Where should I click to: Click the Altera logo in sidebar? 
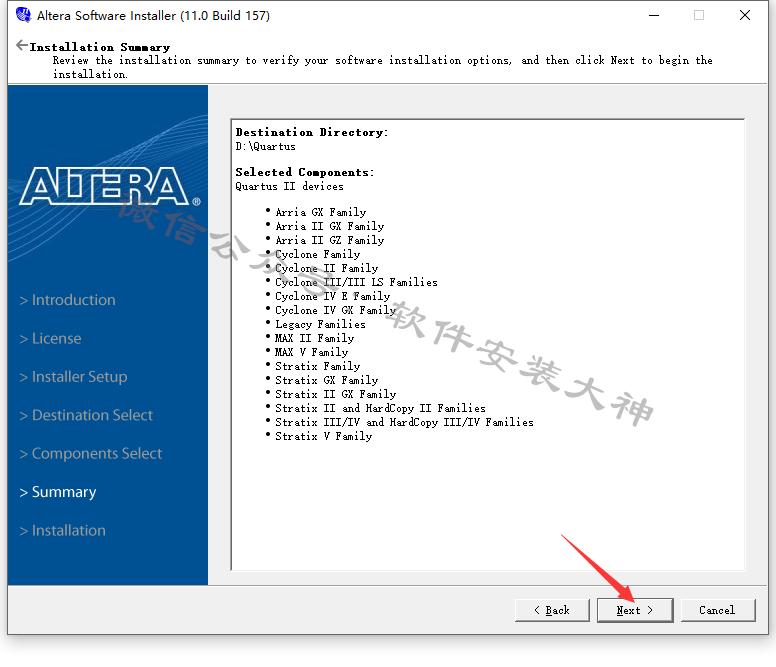click(110, 186)
